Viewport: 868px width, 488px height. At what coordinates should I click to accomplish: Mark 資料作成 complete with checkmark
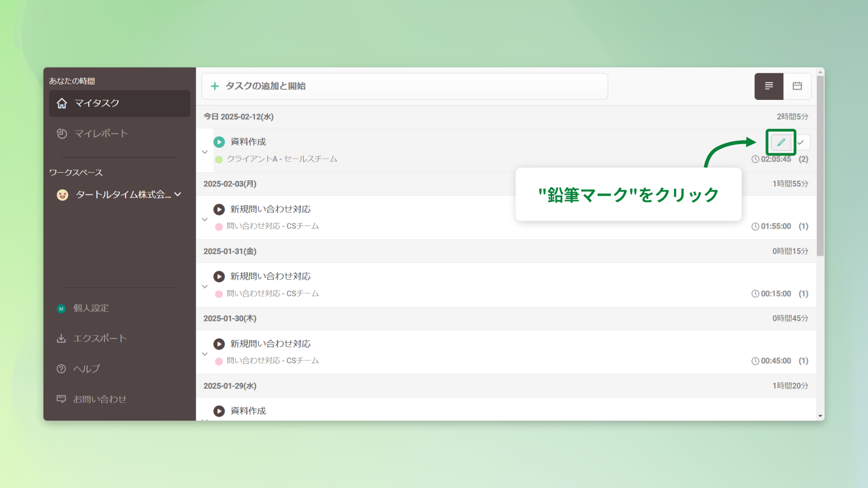click(x=802, y=142)
